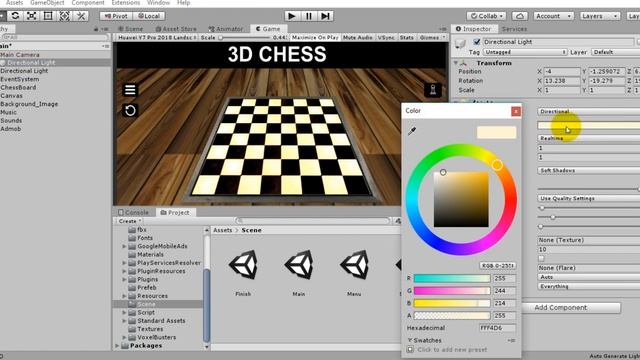Viewport: 640px width, 360px height.
Task: Open the cloud services icon
Action: pyautogui.click(x=520, y=16)
